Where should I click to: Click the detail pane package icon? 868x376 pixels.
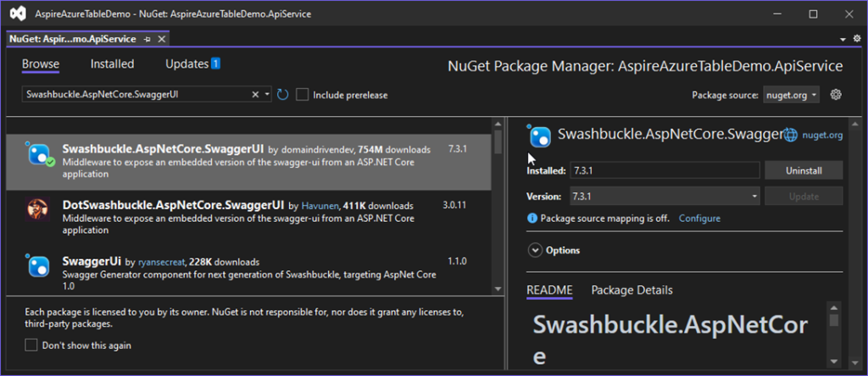tap(540, 136)
